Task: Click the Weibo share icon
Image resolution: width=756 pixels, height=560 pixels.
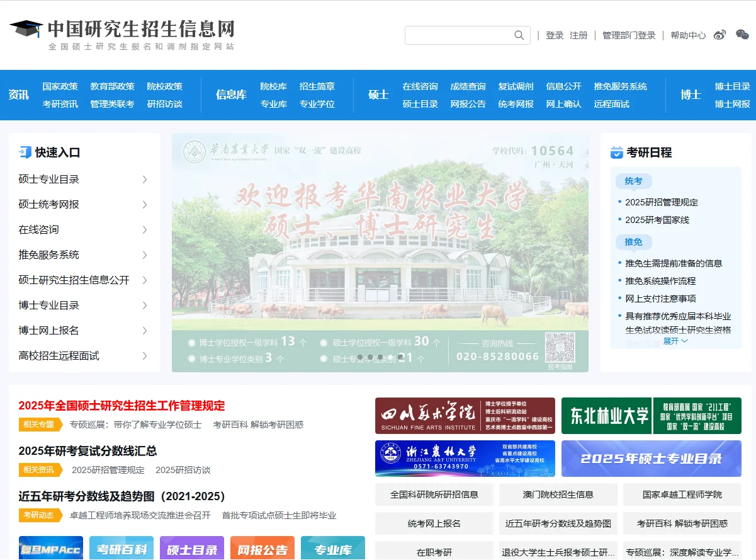Action: 719,36
